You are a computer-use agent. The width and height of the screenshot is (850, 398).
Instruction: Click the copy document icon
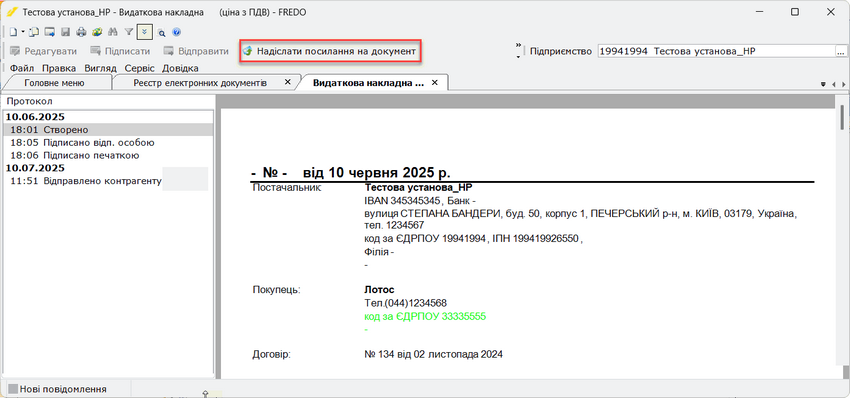pyautogui.click(x=34, y=32)
